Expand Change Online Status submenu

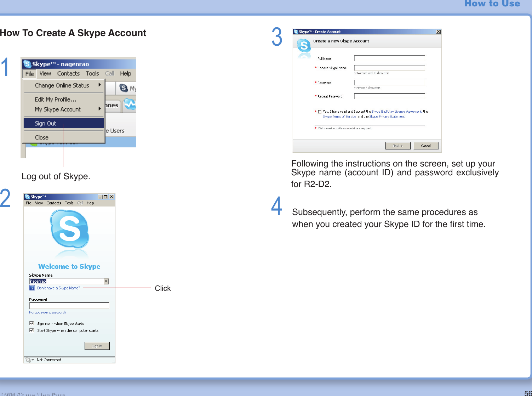pos(64,85)
